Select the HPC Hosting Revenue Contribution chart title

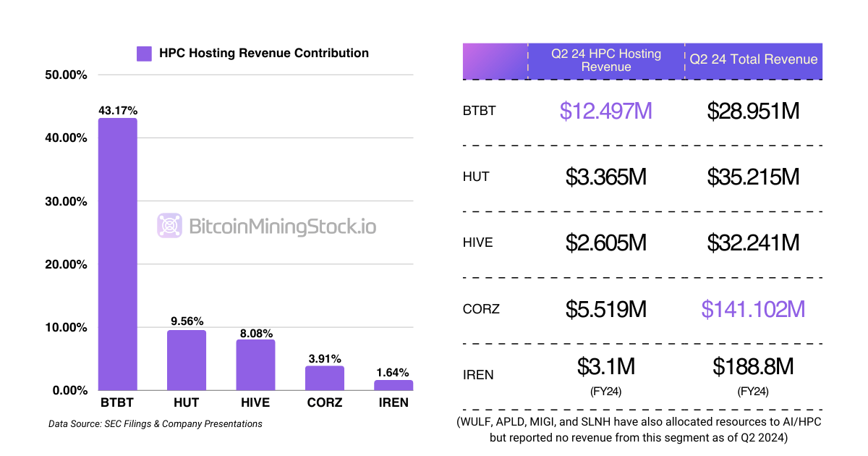(x=263, y=53)
